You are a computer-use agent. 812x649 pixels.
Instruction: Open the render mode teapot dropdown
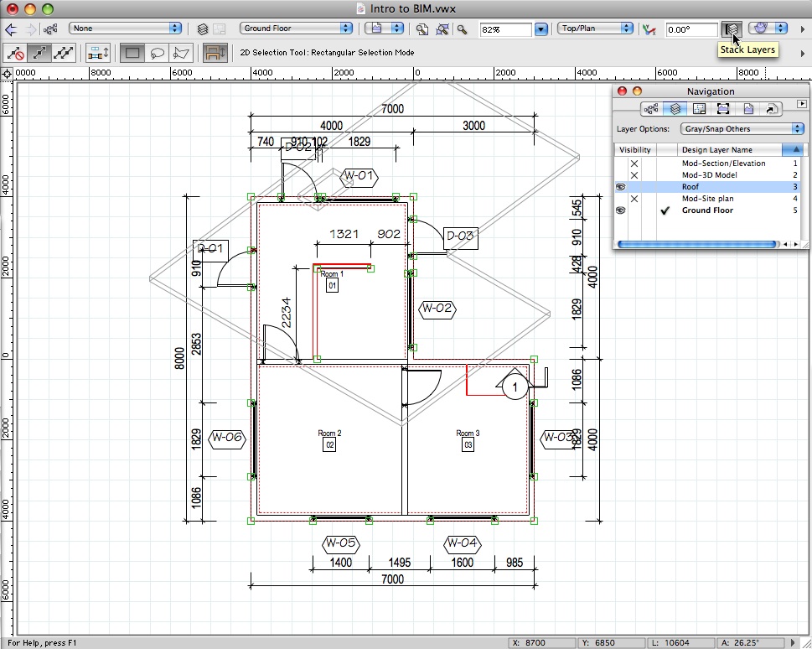tap(768, 29)
